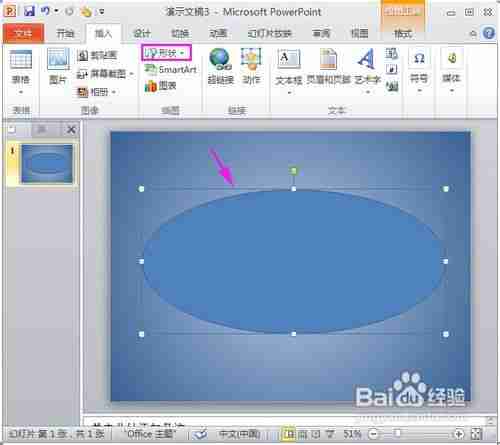Open the Design ribbon tab

click(142, 33)
